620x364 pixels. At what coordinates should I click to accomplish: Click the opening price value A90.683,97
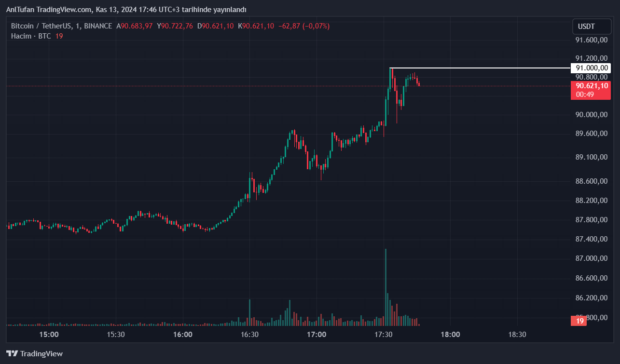pos(135,26)
